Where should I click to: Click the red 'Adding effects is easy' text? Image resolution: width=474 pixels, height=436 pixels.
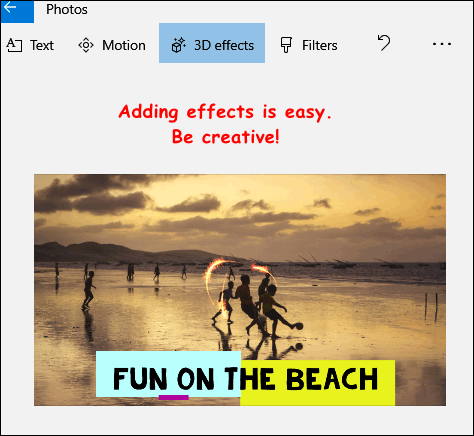(225, 112)
